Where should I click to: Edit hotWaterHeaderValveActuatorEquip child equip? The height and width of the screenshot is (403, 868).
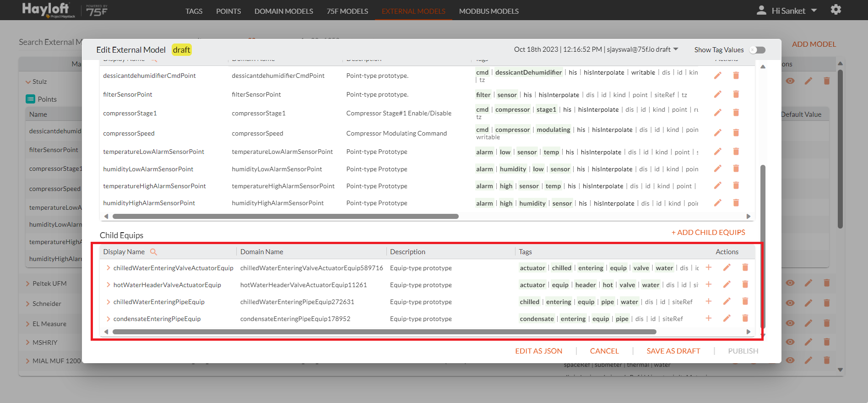(727, 284)
